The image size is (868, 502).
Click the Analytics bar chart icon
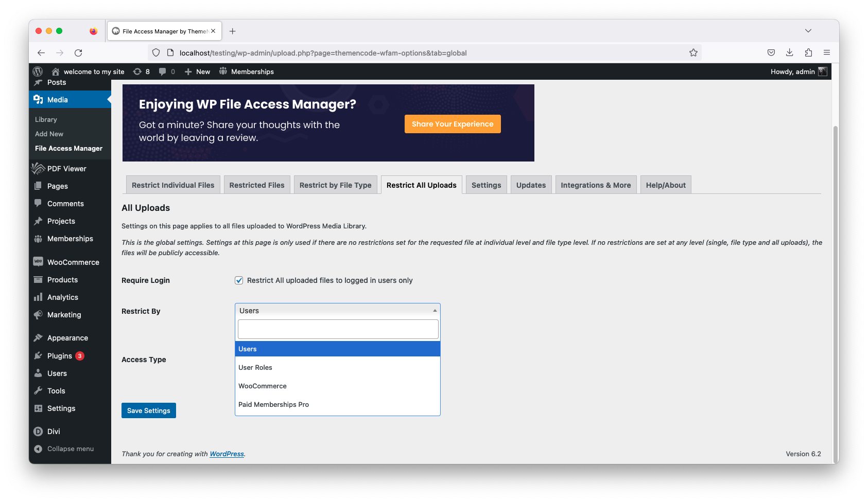point(38,297)
